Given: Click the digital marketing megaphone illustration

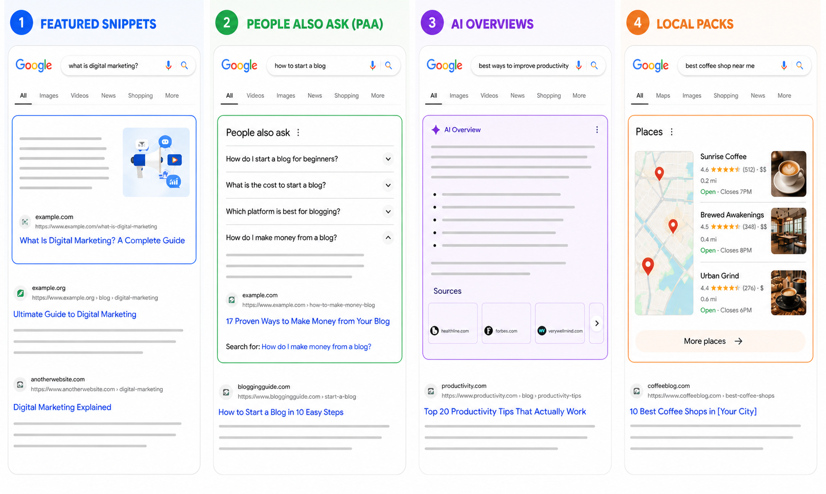Looking at the screenshot, I should click(156, 162).
